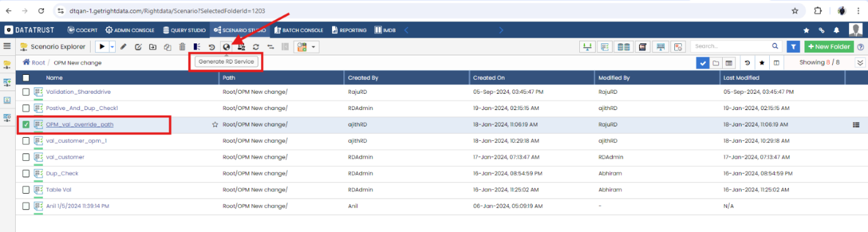Open the val_customer scenario link

(x=65, y=157)
